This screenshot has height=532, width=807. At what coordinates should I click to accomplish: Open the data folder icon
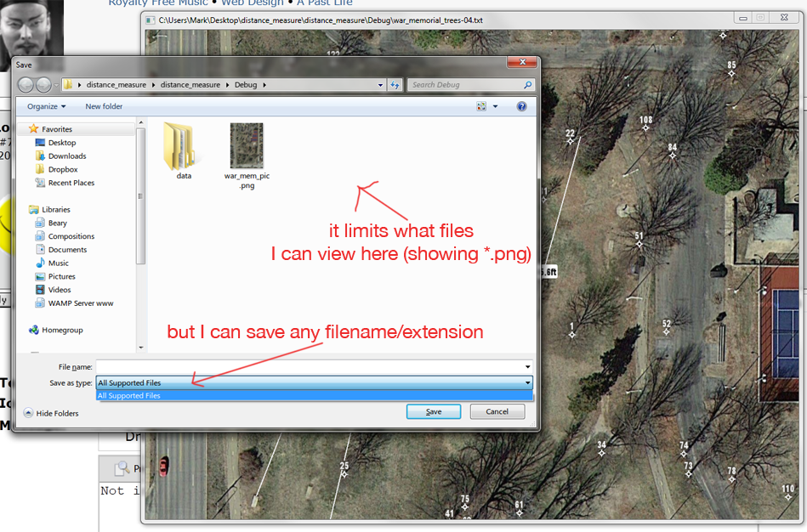[x=180, y=147]
